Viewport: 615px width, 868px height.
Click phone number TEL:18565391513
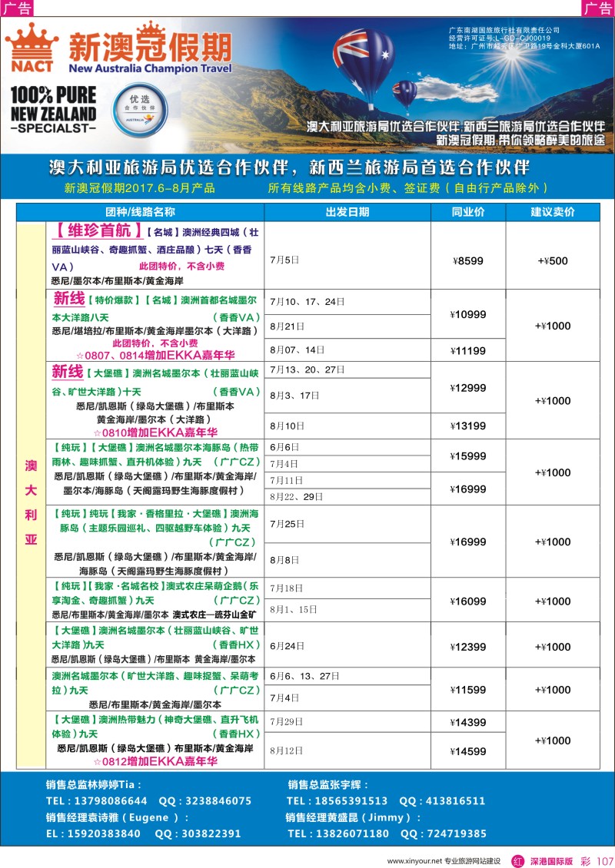[337, 801]
